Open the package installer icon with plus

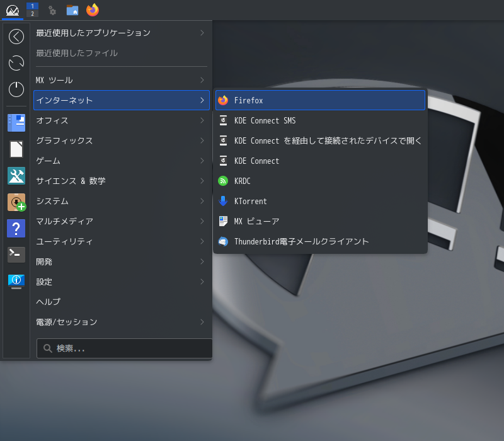click(16, 202)
